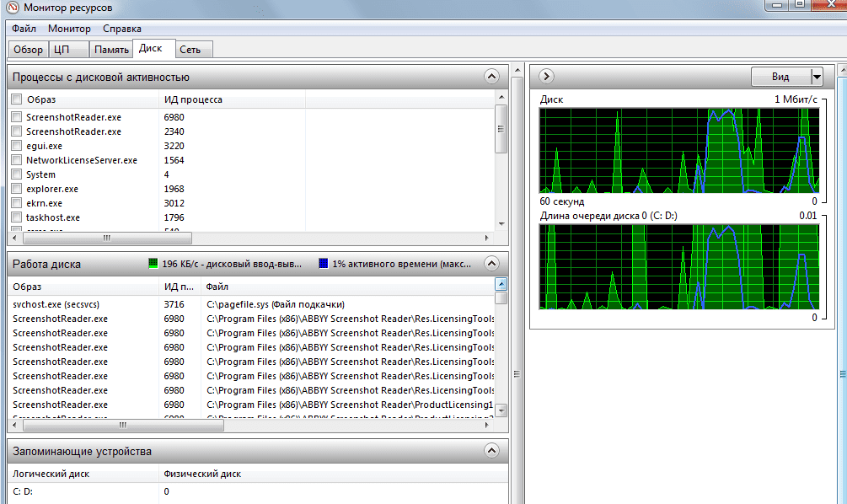
Task: Select all processes via Образ header checkbox
Action: pos(17,99)
